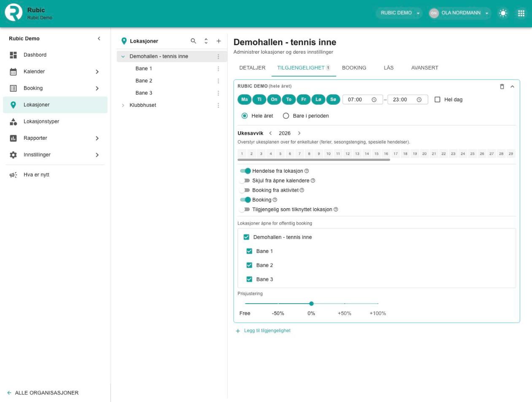Toggle the light/dark theme sun icon

pos(503,13)
